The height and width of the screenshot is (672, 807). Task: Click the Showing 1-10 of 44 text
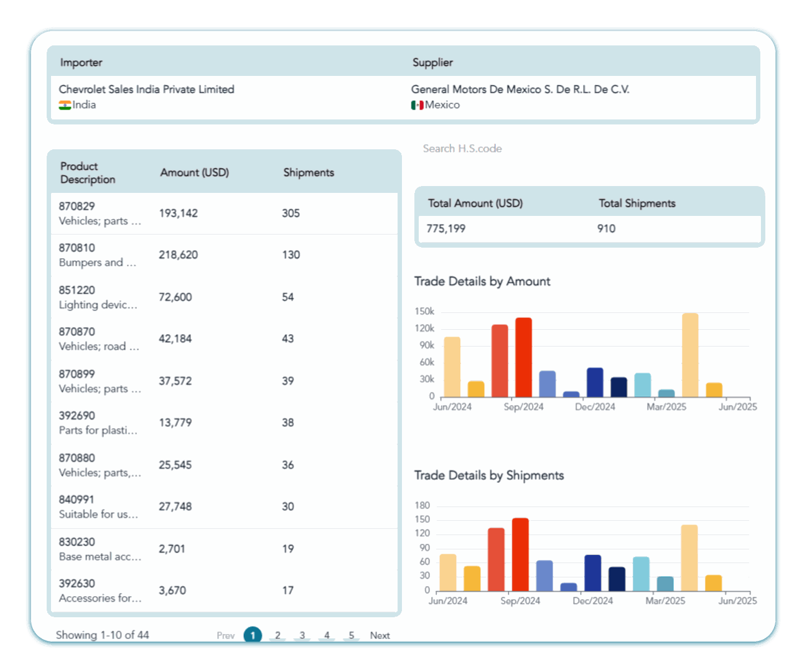click(x=103, y=635)
